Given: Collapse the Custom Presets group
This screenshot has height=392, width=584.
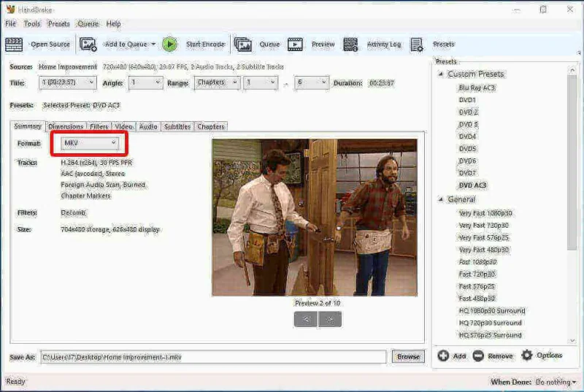Looking at the screenshot, I should coord(441,74).
